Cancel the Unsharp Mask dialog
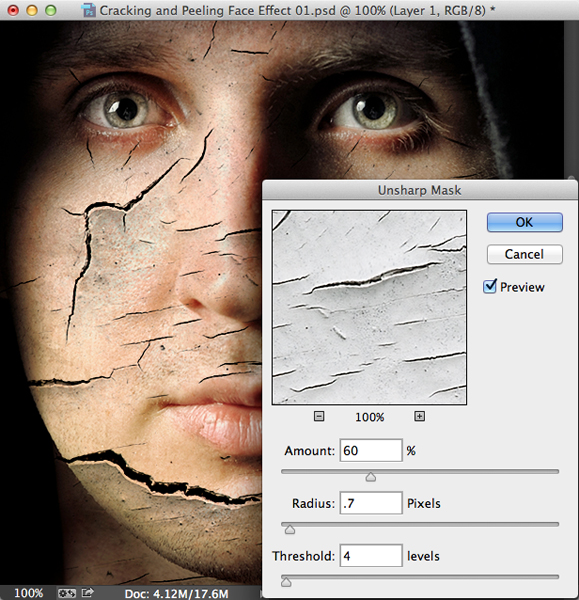The height and width of the screenshot is (600, 579). pyautogui.click(x=525, y=254)
